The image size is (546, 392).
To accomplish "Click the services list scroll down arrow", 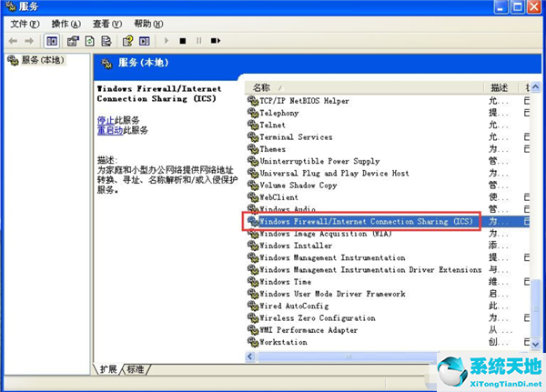I will (x=536, y=344).
